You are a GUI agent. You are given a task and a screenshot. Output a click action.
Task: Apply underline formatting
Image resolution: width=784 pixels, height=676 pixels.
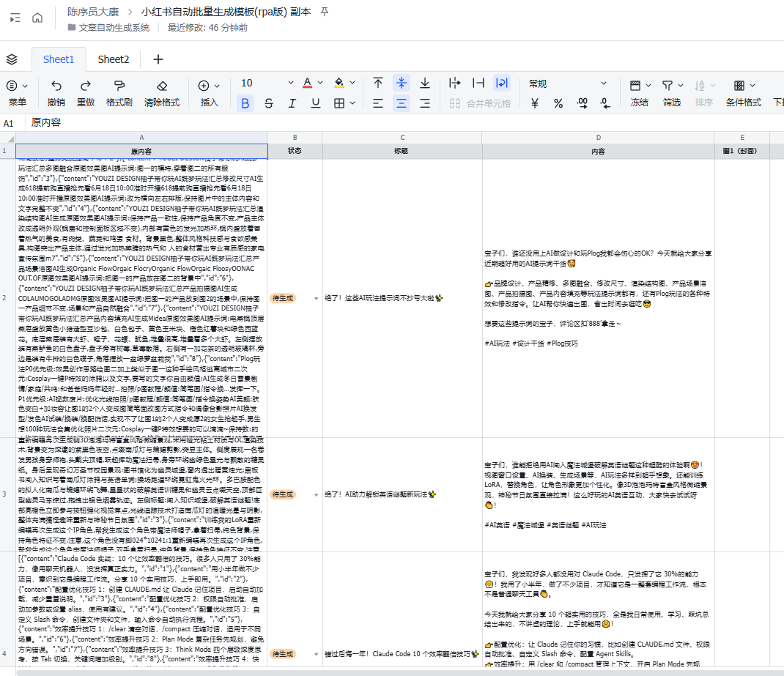click(x=316, y=103)
